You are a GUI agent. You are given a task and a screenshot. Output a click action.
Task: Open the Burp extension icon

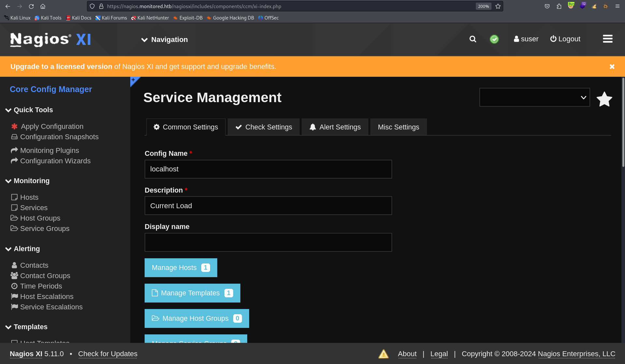[x=571, y=6]
